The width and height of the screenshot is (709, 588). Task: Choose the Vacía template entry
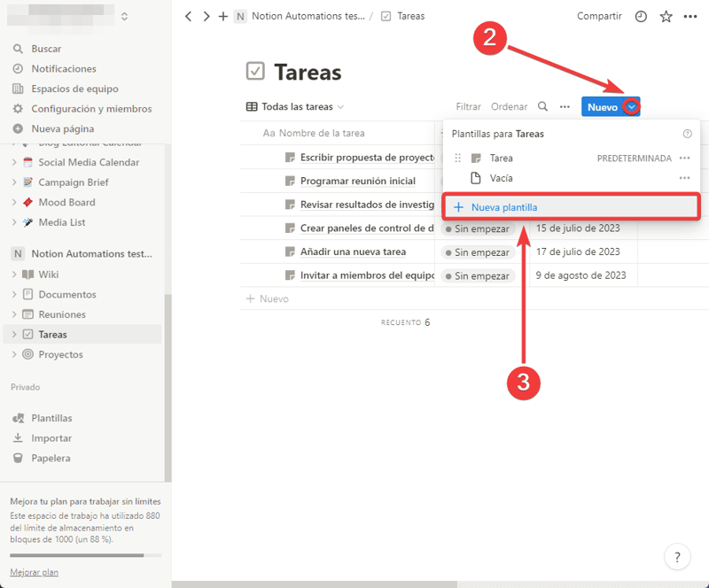click(x=501, y=178)
